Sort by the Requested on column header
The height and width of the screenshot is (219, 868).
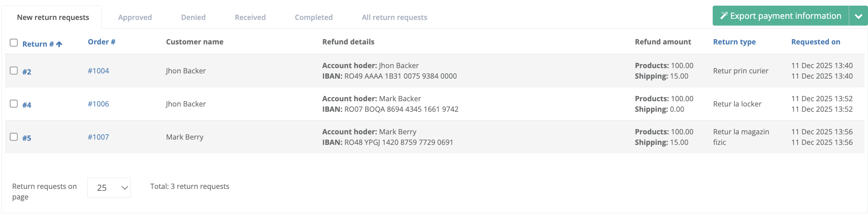(x=815, y=42)
